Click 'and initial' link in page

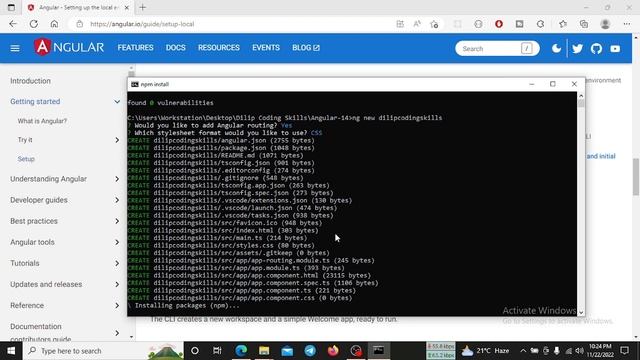point(601,156)
